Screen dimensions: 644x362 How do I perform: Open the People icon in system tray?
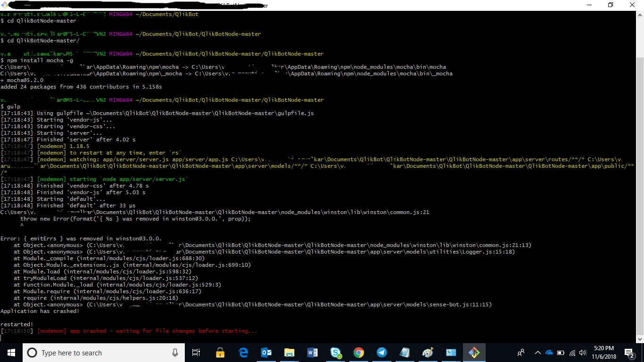point(521,353)
